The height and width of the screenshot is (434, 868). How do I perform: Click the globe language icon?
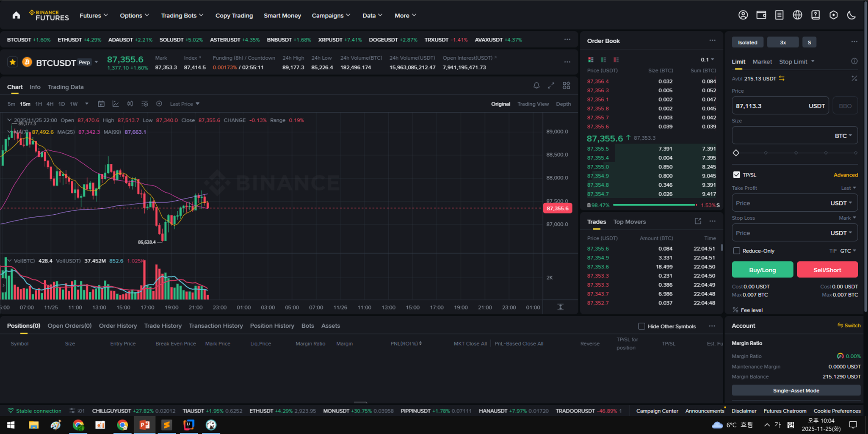pos(797,15)
